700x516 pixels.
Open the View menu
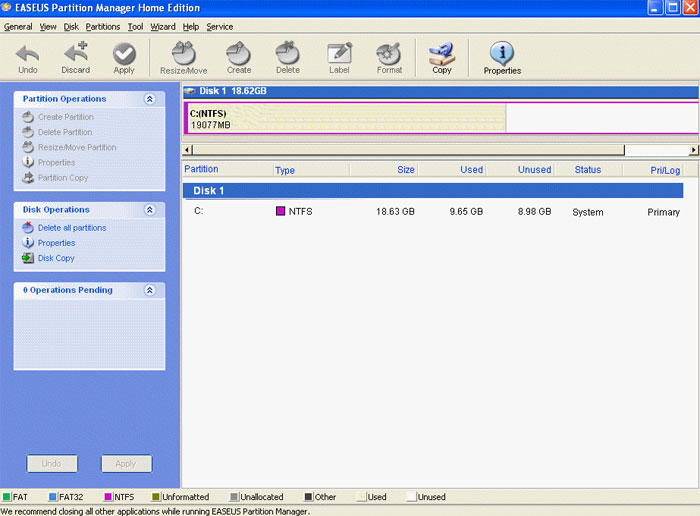click(x=48, y=27)
